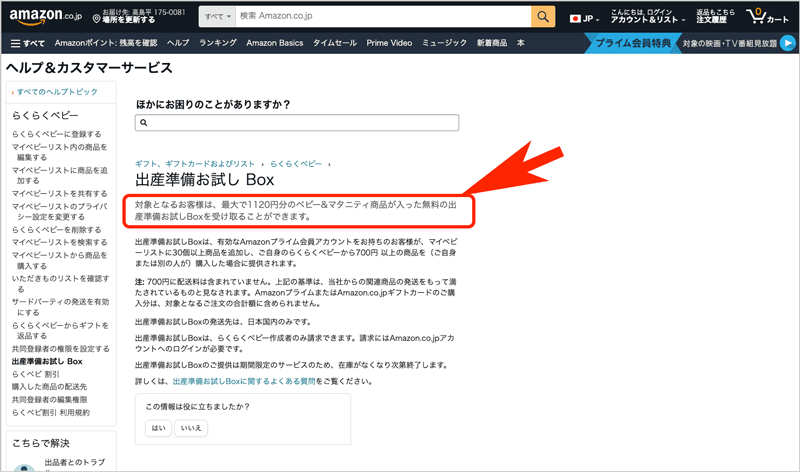This screenshot has width=800, height=472.
Task: Open らくらくベビーを削除する link
Action: tap(57, 230)
